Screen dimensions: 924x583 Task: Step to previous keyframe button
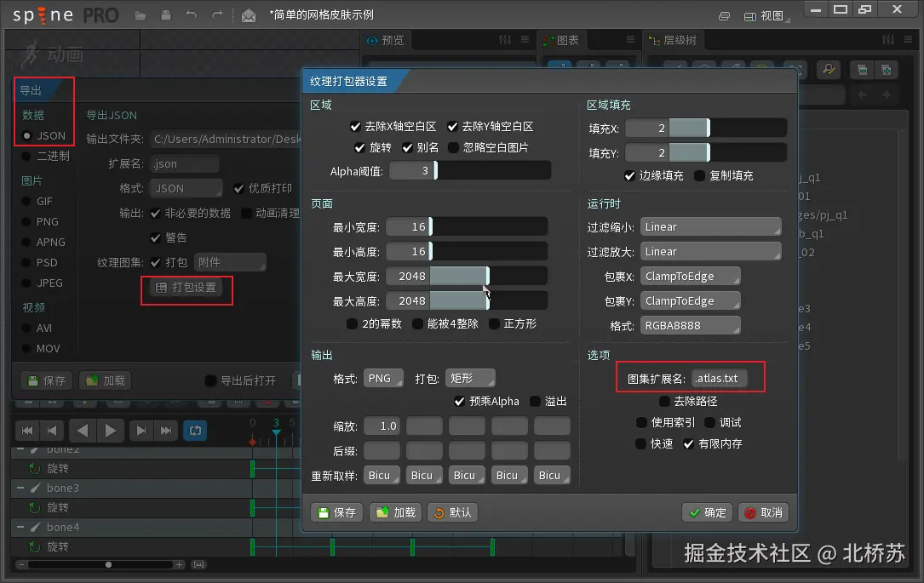[x=52, y=431]
